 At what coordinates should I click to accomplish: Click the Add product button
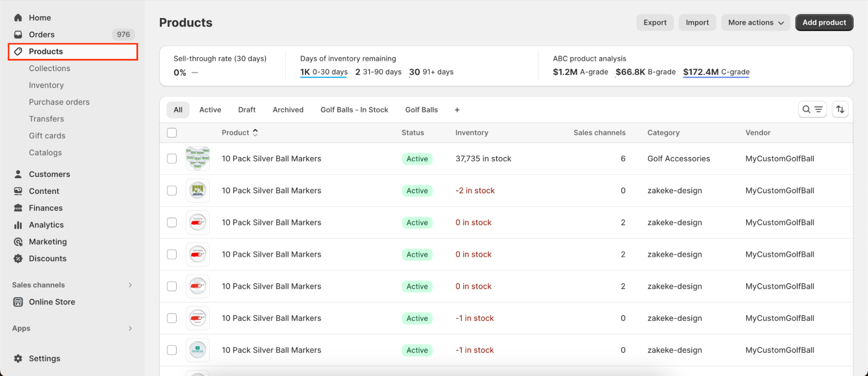(x=824, y=23)
